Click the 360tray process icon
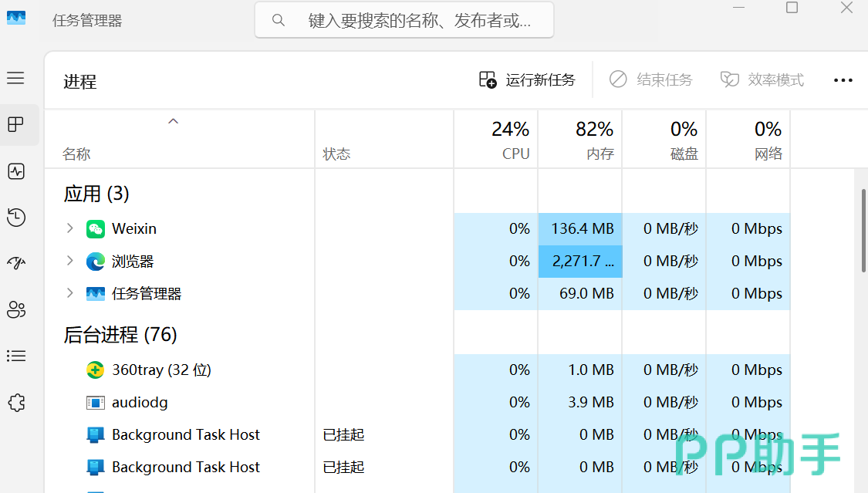This screenshot has width=868, height=493. pos(95,370)
